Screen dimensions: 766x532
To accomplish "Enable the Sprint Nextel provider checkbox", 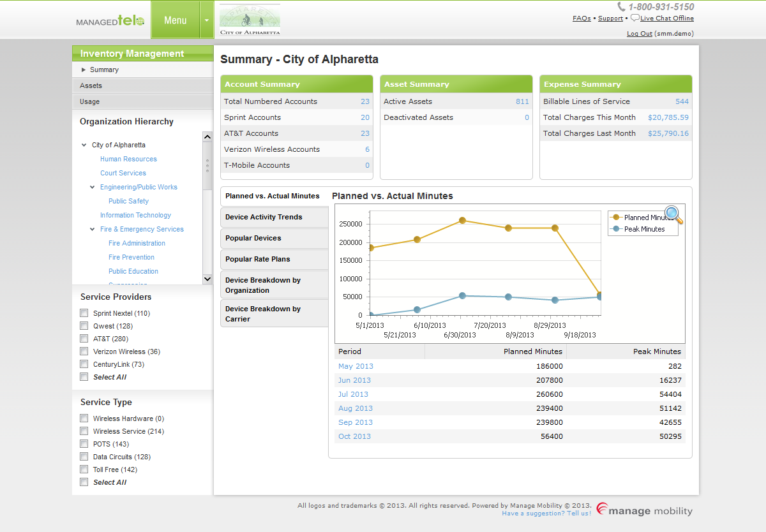I will click(84, 313).
